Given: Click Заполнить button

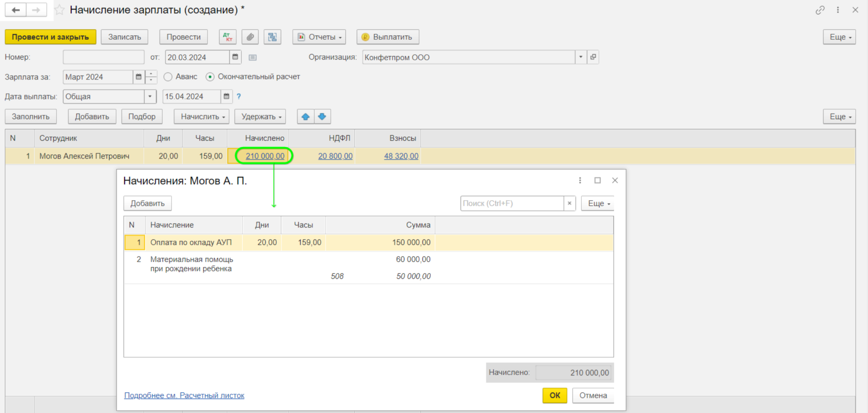Looking at the screenshot, I should (31, 117).
